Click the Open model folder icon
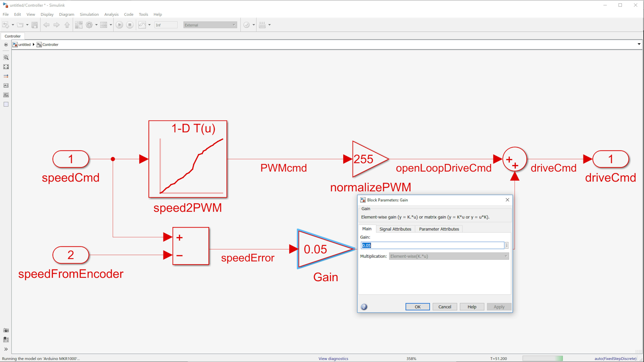 click(x=20, y=25)
